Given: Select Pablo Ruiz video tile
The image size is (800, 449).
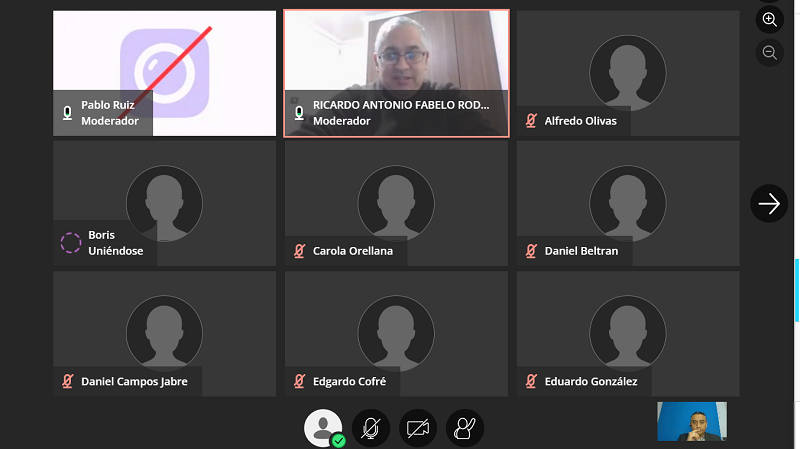Looking at the screenshot, I should tap(164, 73).
